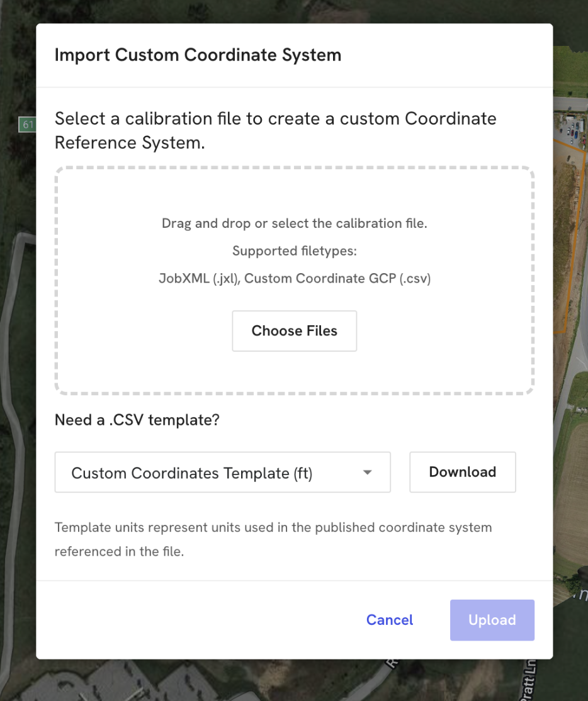Cancel the coordinate system import

pyautogui.click(x=390, y=620)
